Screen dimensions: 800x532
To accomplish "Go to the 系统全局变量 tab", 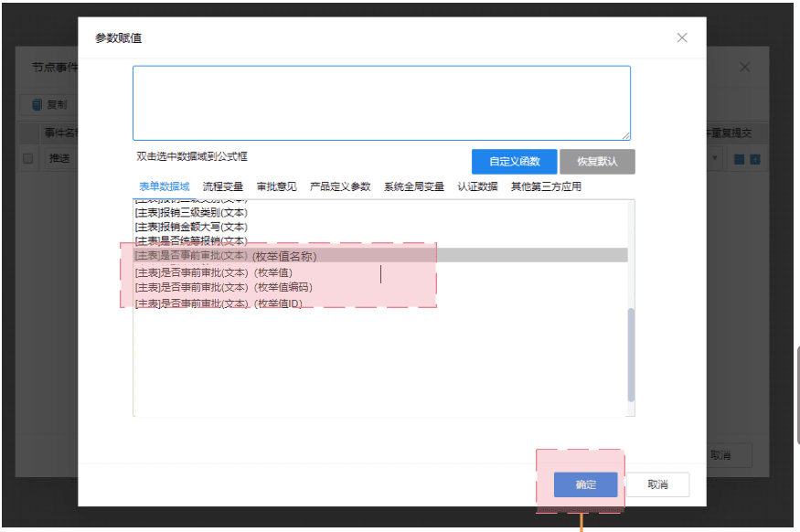I will pos(414,186).
